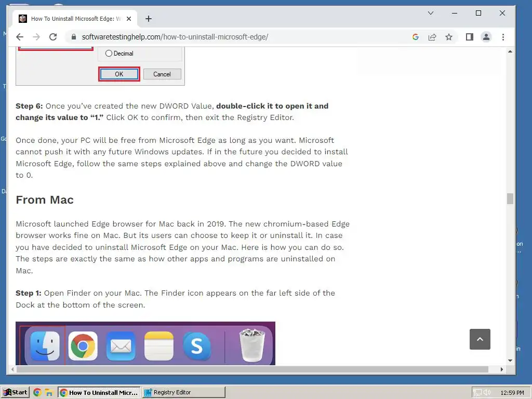Click the page scroll down arrow
This screenshot has height=399, width=532.
[x=510, y=361]
